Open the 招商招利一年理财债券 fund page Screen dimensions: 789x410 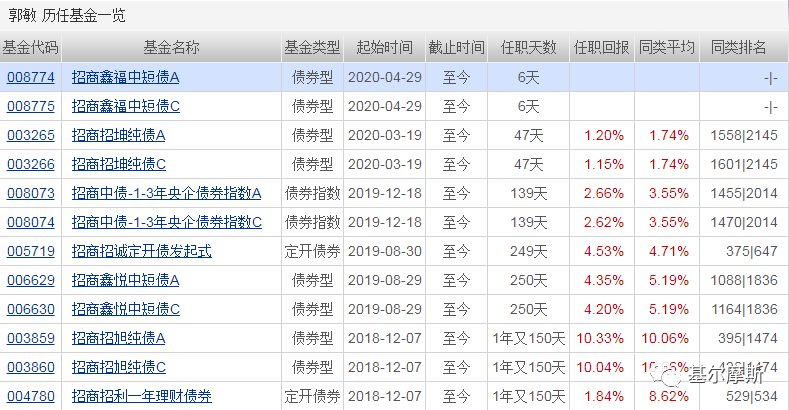[x=141, y=396]
